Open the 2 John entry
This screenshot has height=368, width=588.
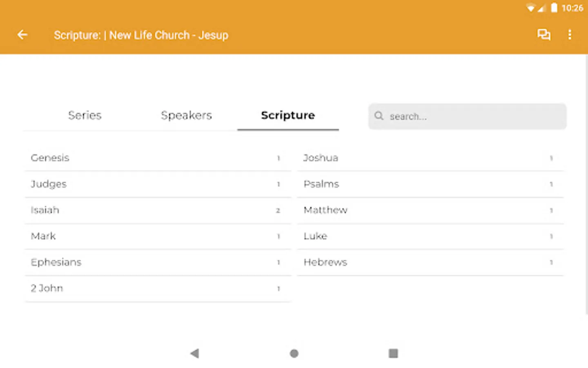click(x=157, y=288)
